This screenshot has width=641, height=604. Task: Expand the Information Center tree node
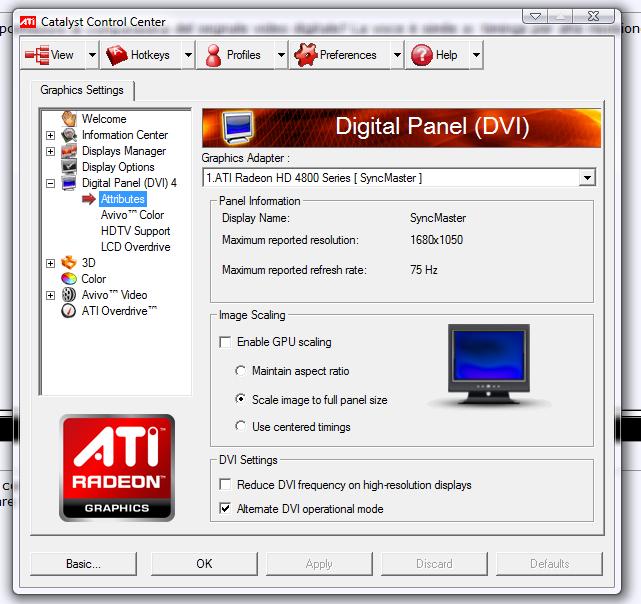pos(50,135)
